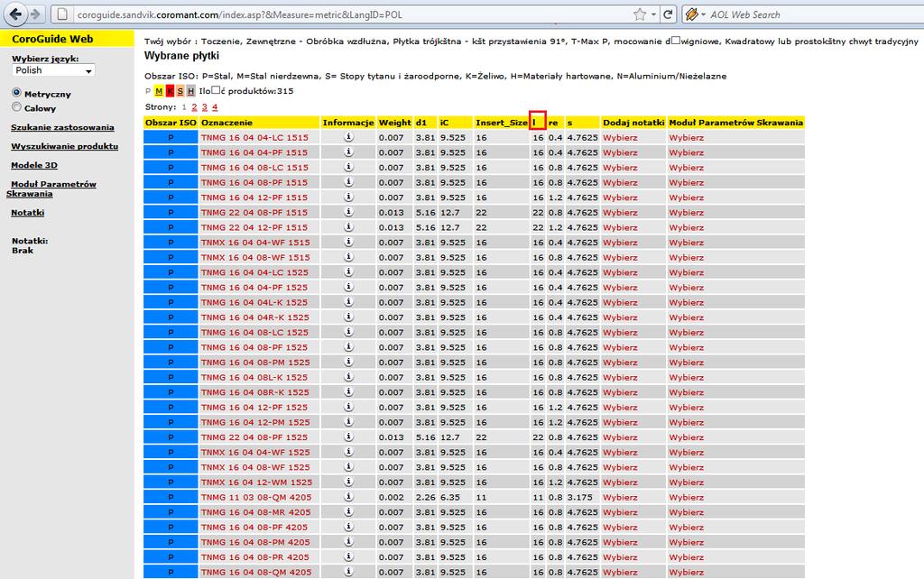Open the TNMG 16 04 04-PF 1525 designation link
924x579 pixels.
[x=254, y=288]
